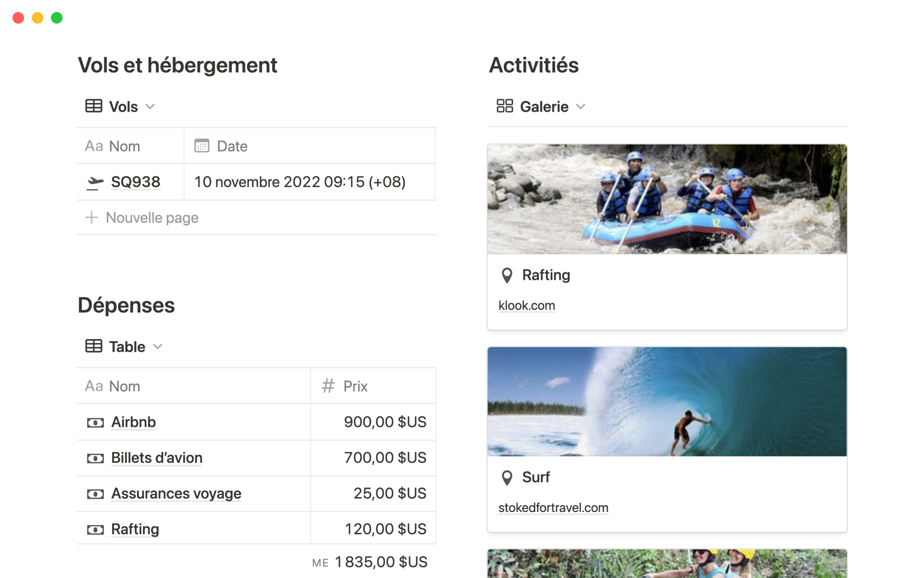Viewport: 924px width, 578px height.
Task: Open the stokedfortravel.com link
Action: (x=553, y=508)
